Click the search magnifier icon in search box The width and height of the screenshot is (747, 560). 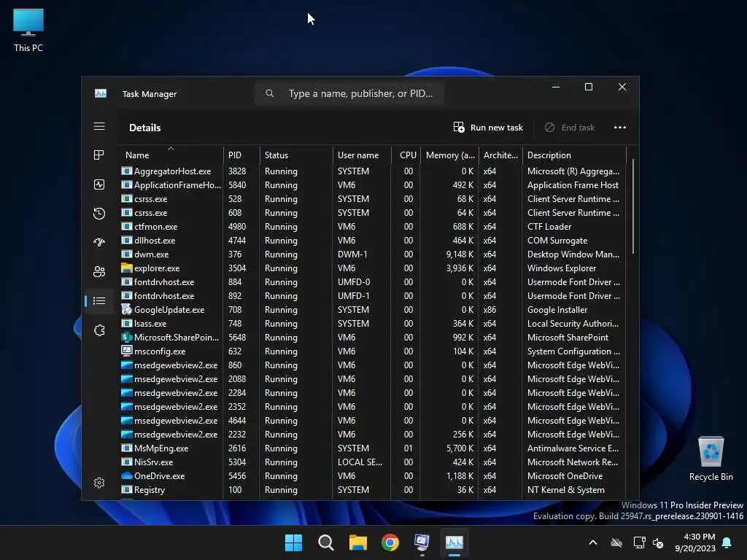tap(270, 93)
